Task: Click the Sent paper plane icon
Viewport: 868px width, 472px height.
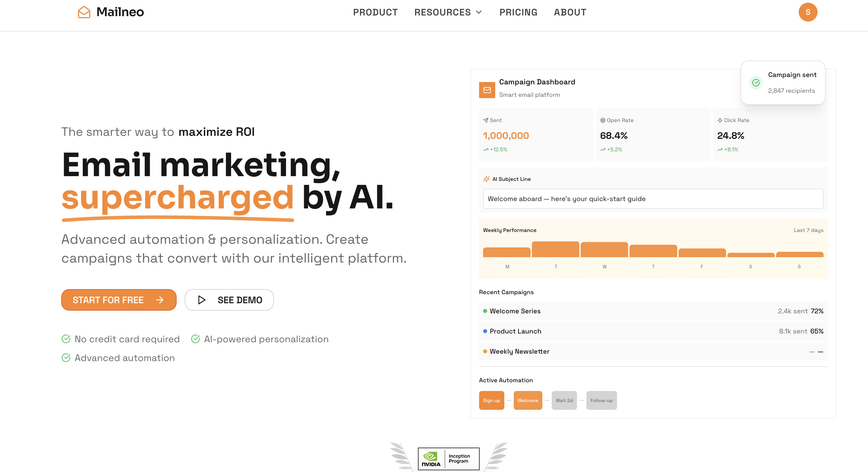Action: pos(485,120)
